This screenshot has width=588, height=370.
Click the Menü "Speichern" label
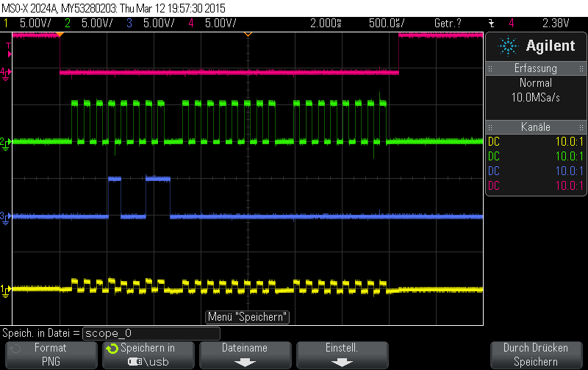click(248, 317)
